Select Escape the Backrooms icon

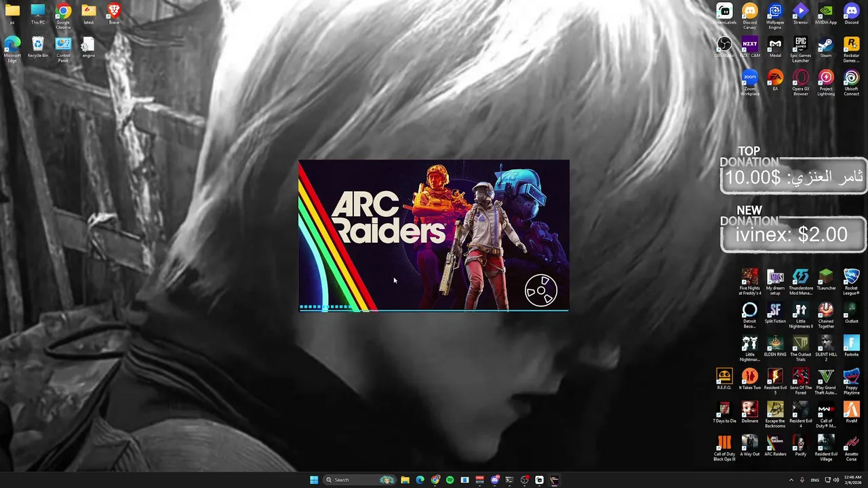click(x=775, y=415)
